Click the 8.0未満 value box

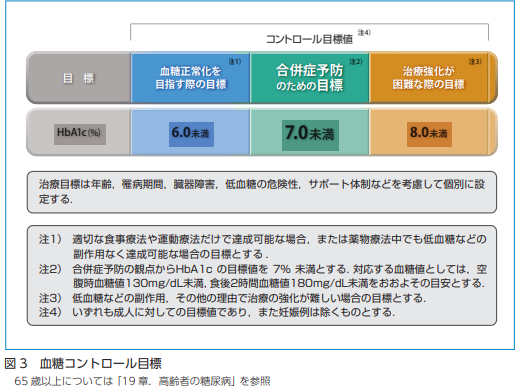point(429,134)
